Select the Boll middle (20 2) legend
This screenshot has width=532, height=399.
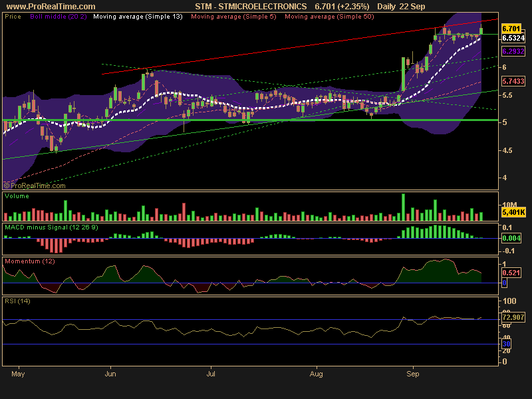59,15
